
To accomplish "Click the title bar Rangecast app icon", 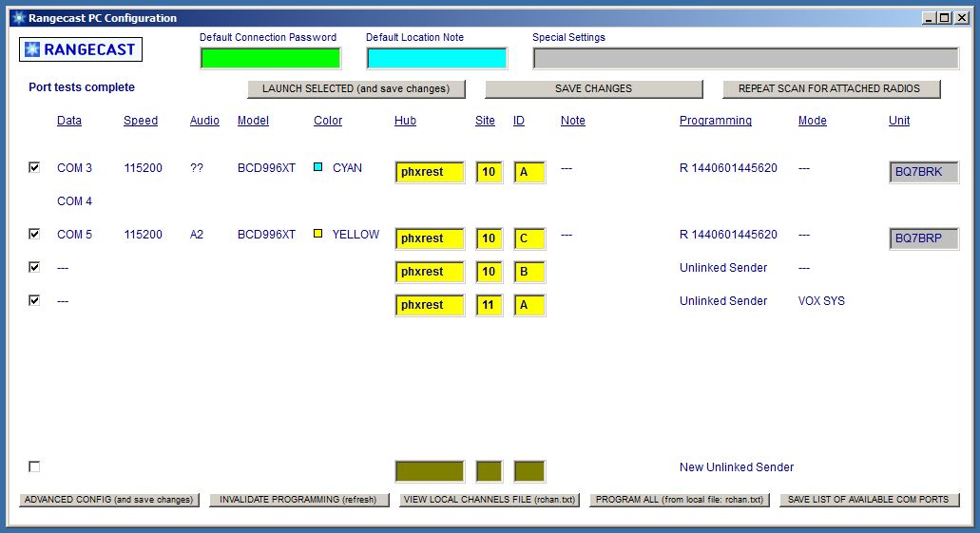I will coord(17,17).
